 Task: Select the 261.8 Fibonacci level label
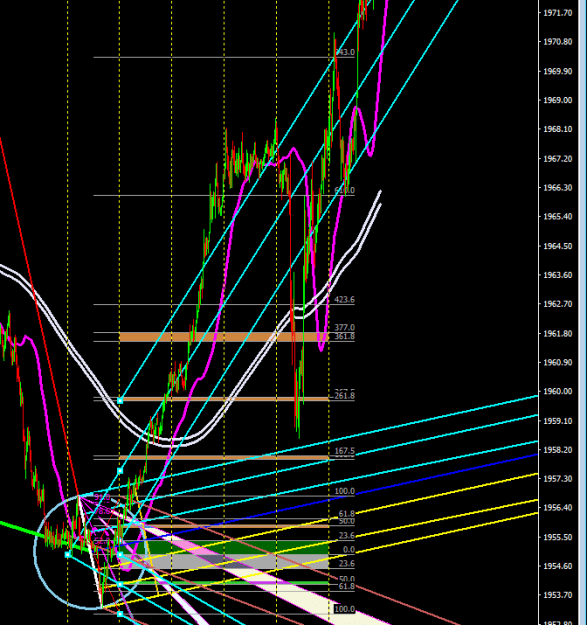pos(344,396)
